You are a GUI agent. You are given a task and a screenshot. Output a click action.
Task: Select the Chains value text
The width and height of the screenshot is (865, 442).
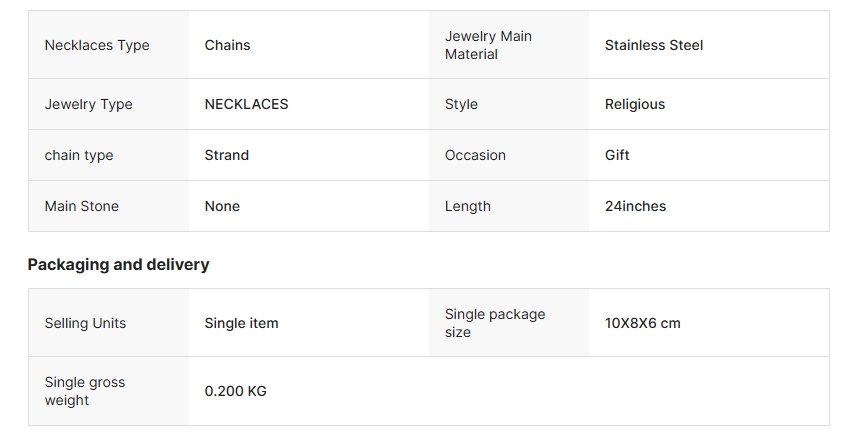pos(227,45)
